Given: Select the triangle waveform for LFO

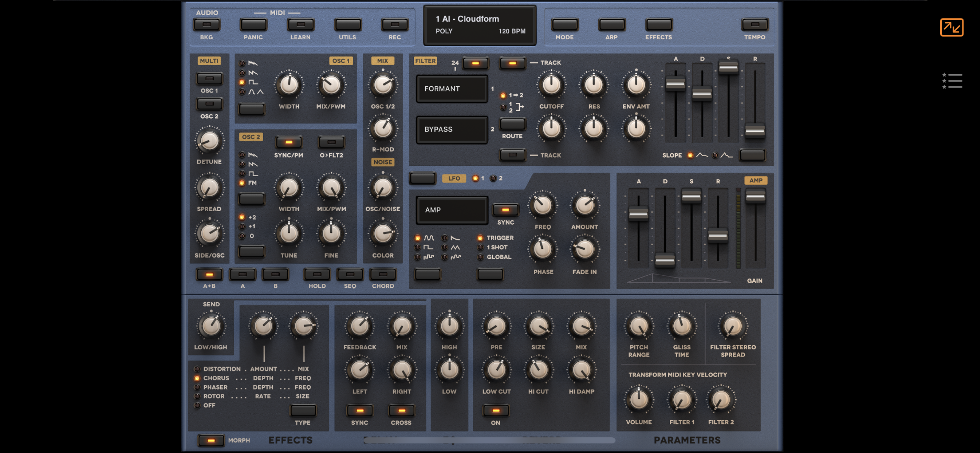Looking at the screenshot, I should pos(444,247).
